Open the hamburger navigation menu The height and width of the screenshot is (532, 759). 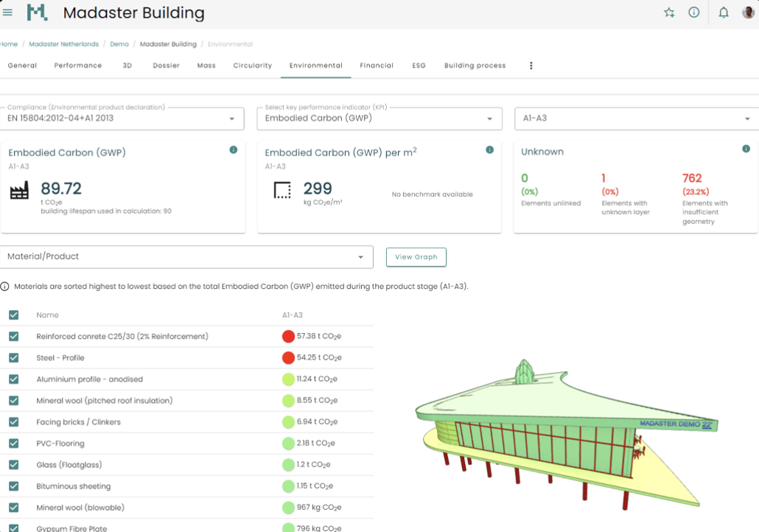(x=8, y=13)
